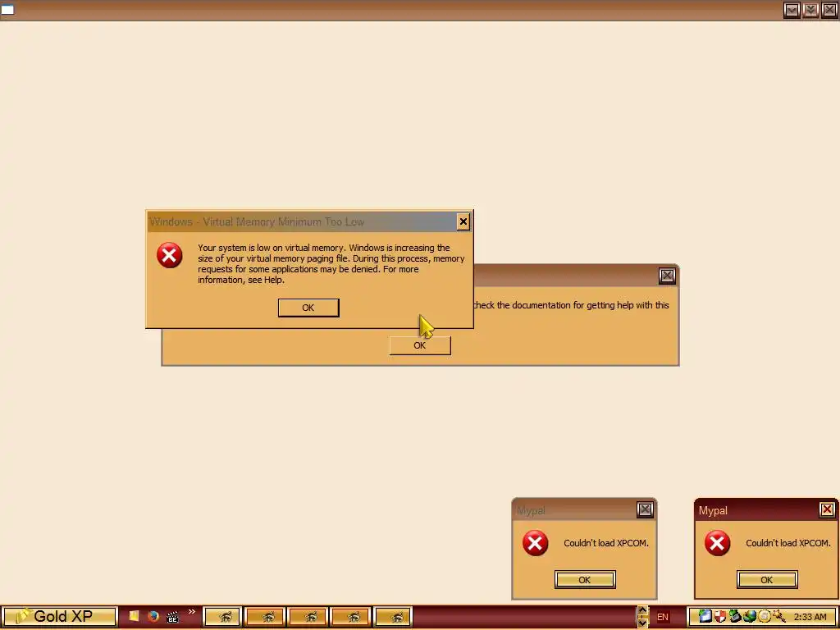This screenshot has width=840, height=630.
Task: Click the "check the documentation" text in back dialog
Action: click(x=571, y=305)
